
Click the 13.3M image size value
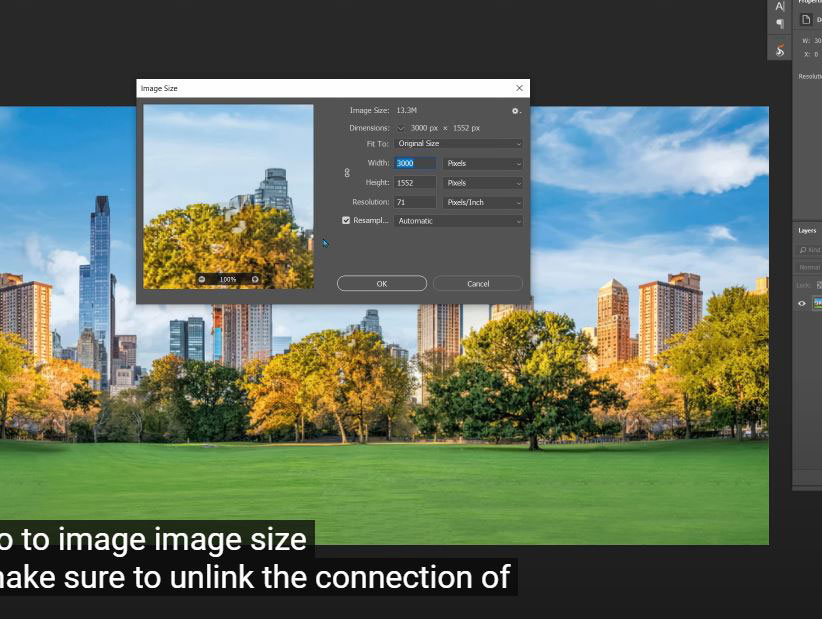407,111
